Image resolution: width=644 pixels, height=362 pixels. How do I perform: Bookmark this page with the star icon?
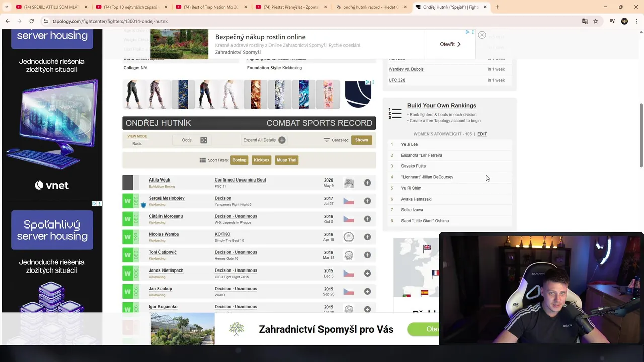coord(596,21)
